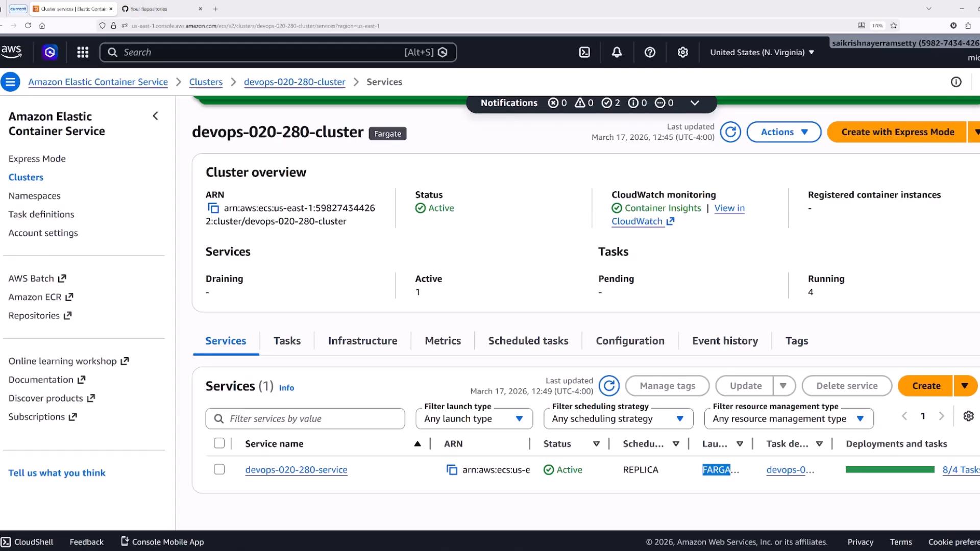Open the Any resource management type filter

(789, 419)
